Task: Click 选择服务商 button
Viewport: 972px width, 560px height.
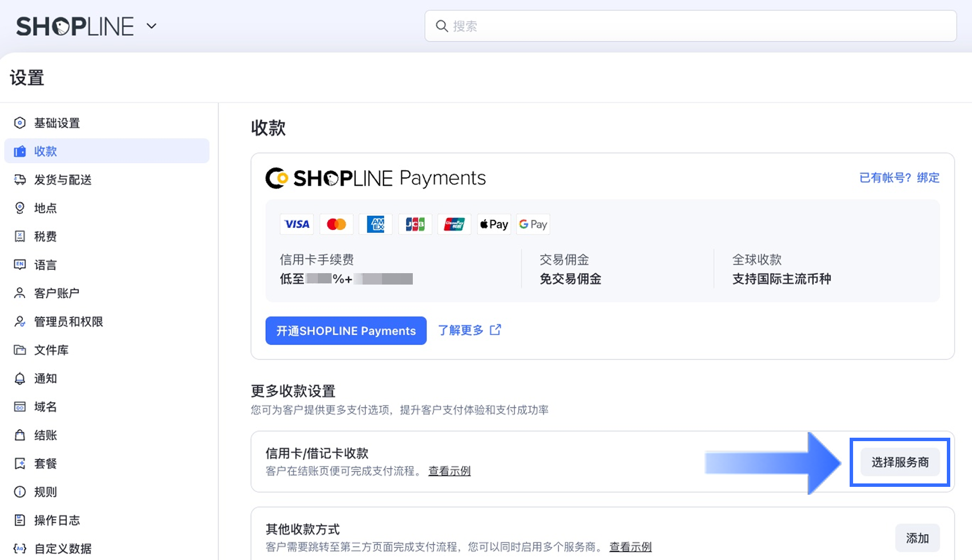Action: pyautogui.click(x=900, y=462)
